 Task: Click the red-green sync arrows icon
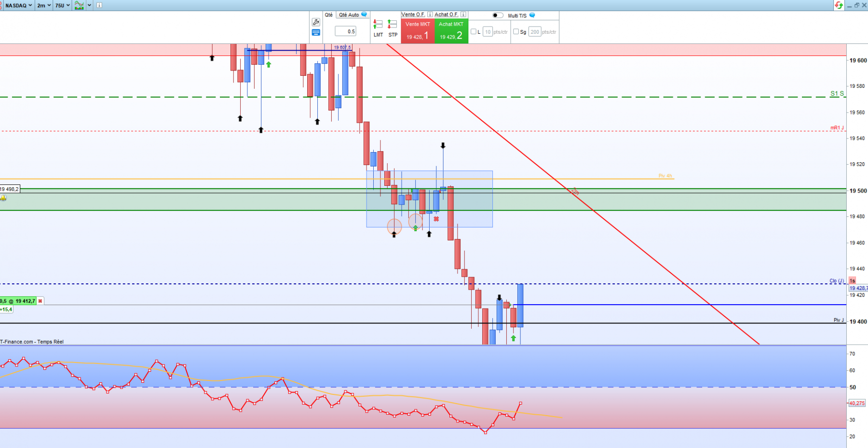click(x=839, y=5)
